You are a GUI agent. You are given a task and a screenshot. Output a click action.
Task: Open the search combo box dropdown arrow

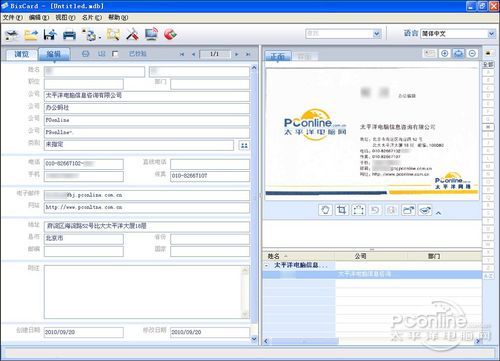point(377,34)
